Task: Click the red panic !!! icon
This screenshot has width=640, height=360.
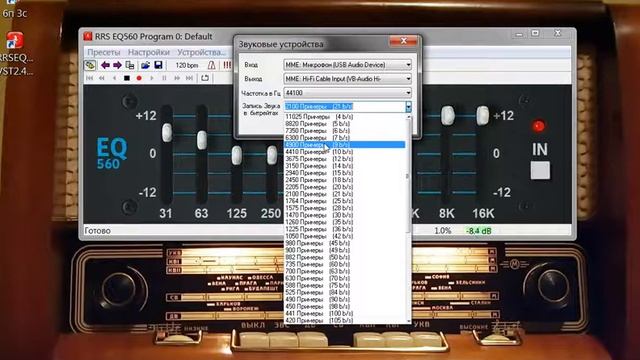Action: (x=227, y=65)
